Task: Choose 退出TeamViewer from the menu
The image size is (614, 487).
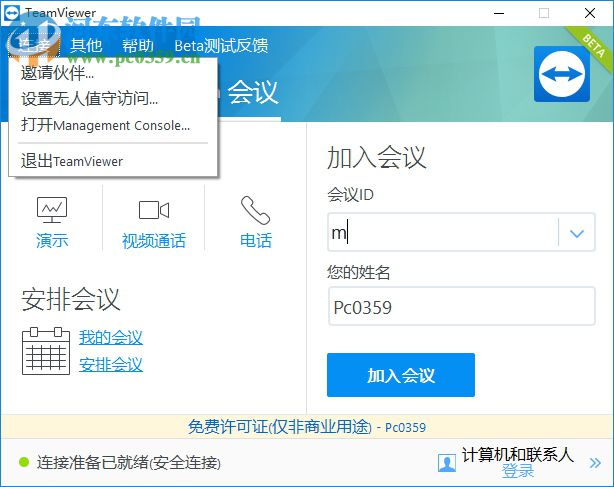Action: pos(113,161)
